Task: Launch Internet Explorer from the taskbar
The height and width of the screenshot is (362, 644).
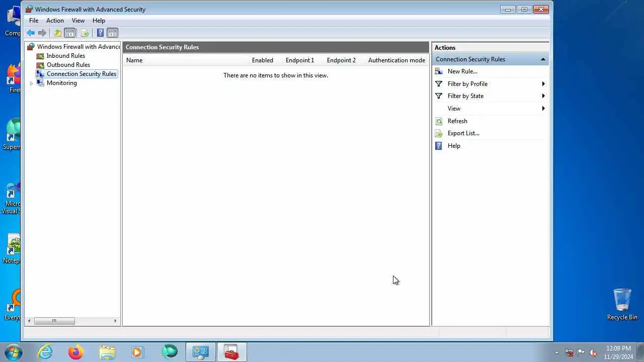Action: pos(45,352)
